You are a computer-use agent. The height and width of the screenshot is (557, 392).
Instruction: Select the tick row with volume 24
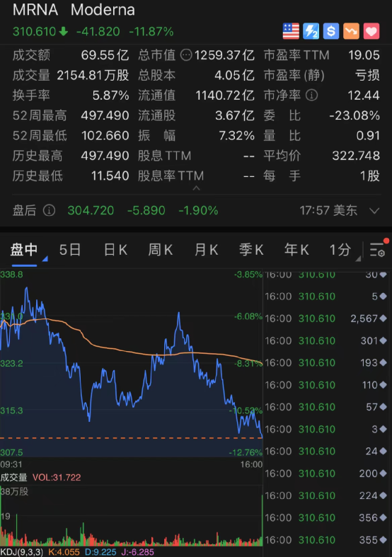(326, 452)
